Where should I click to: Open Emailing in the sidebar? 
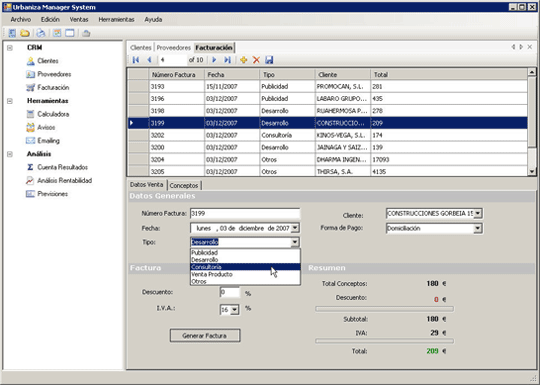(x=48, y=141)
